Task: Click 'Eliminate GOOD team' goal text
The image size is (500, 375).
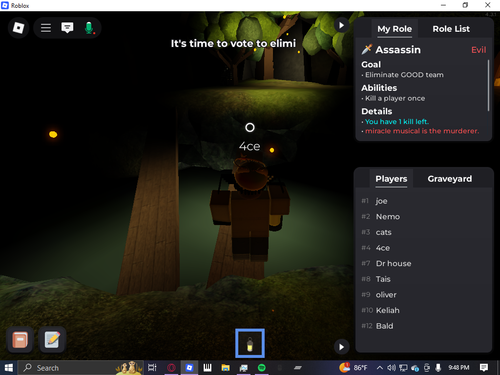Action: click(404, 75)
